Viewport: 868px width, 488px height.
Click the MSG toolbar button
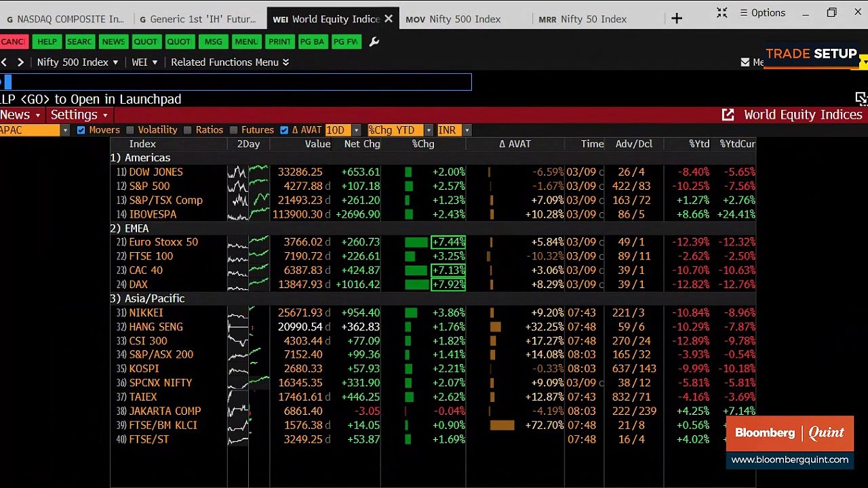(214, 42)
